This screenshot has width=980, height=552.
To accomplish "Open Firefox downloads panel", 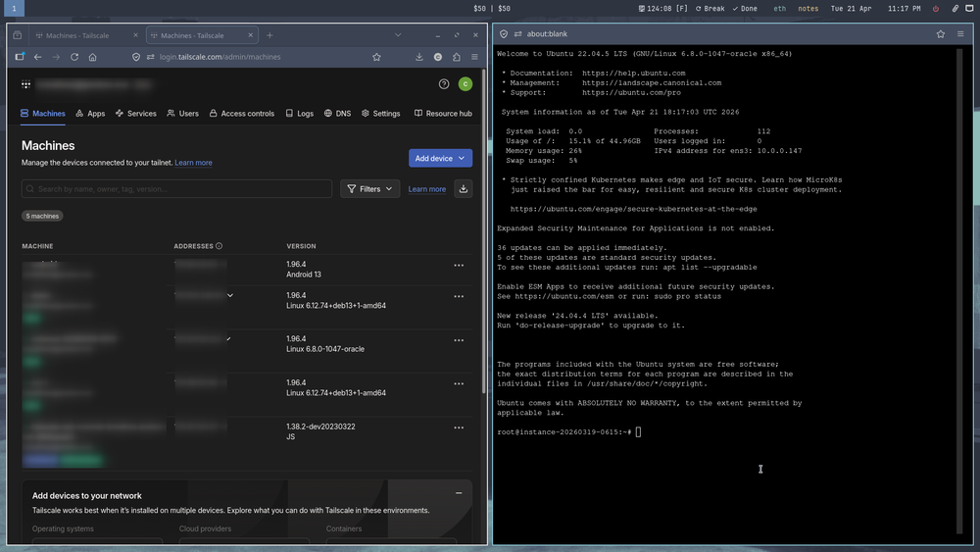I will (x=419, y=57).
